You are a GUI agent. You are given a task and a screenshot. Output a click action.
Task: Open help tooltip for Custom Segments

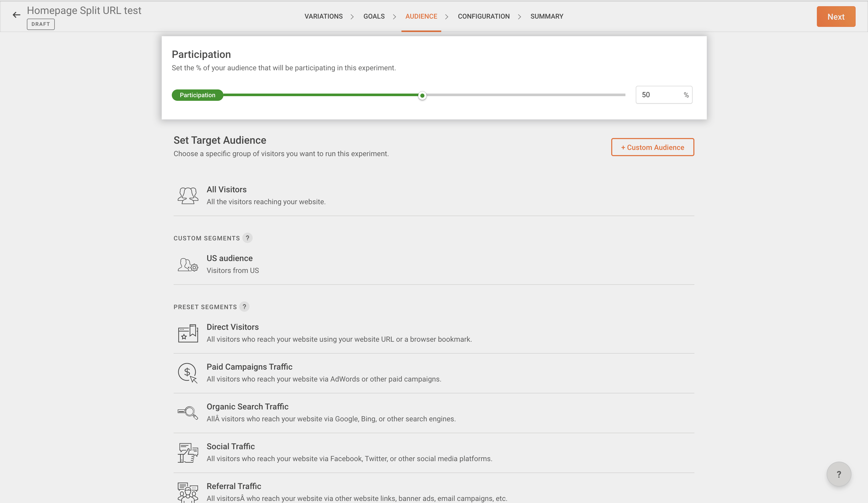[x=247, y=238]
